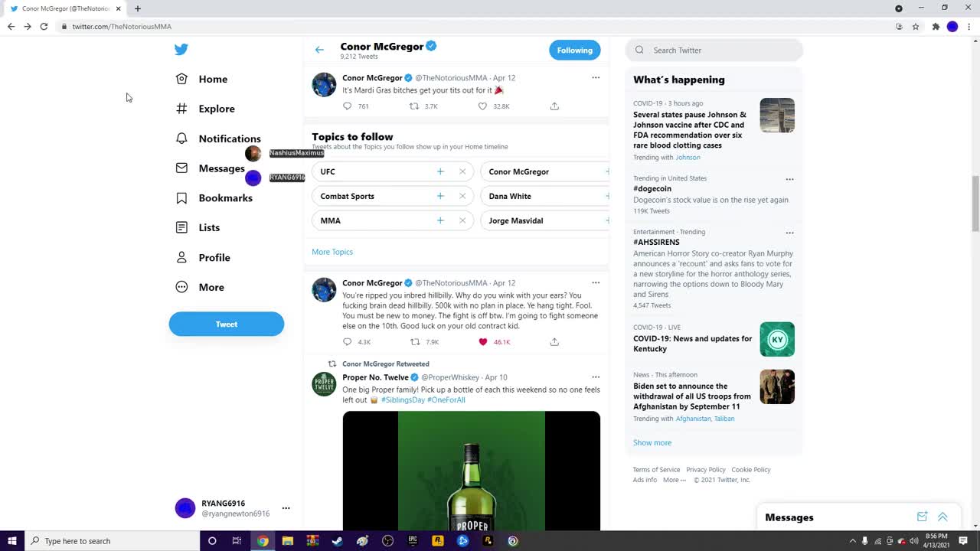Open the More Topics link

click(332, 252)
